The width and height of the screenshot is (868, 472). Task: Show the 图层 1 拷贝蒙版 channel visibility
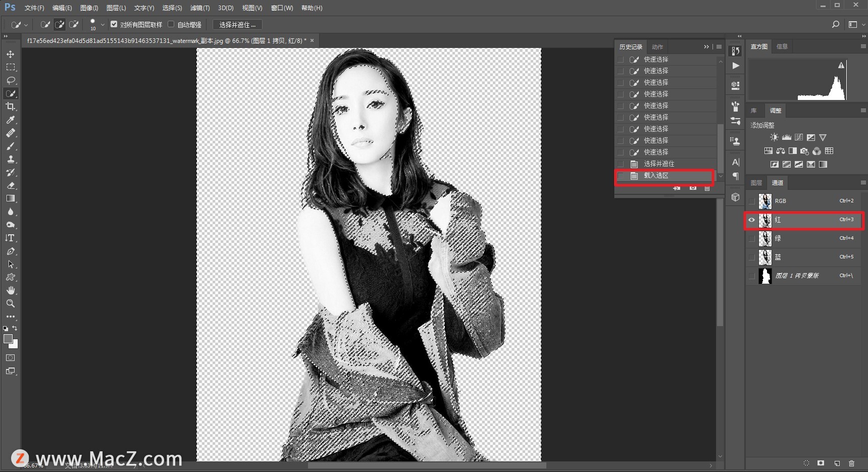point(752,276)
